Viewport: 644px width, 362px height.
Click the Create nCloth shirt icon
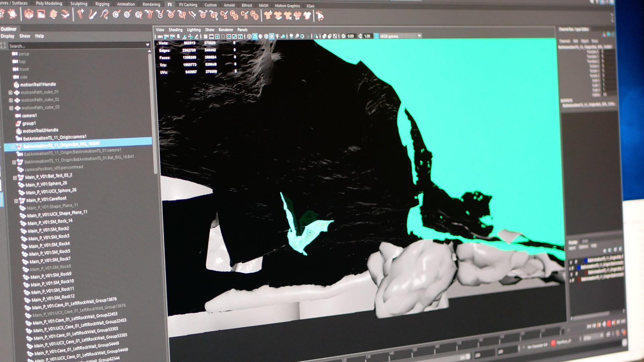[268, 15]
